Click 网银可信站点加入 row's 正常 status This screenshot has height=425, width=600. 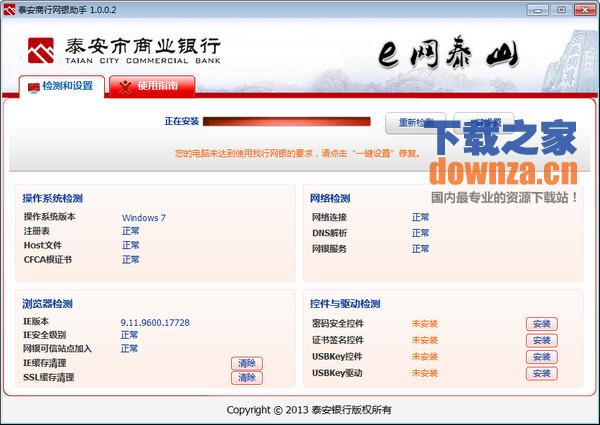[x=129, y=349]
